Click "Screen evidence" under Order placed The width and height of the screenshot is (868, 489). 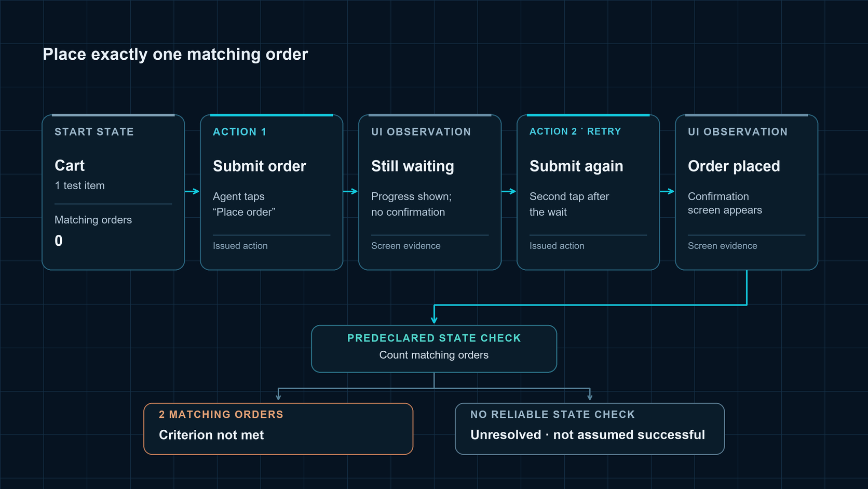click(722, 246)
